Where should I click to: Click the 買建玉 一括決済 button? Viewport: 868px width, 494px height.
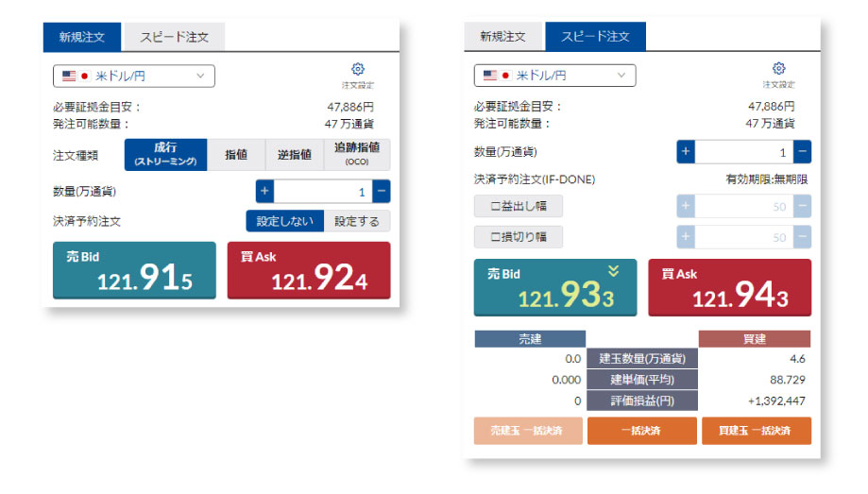(756, 431)
